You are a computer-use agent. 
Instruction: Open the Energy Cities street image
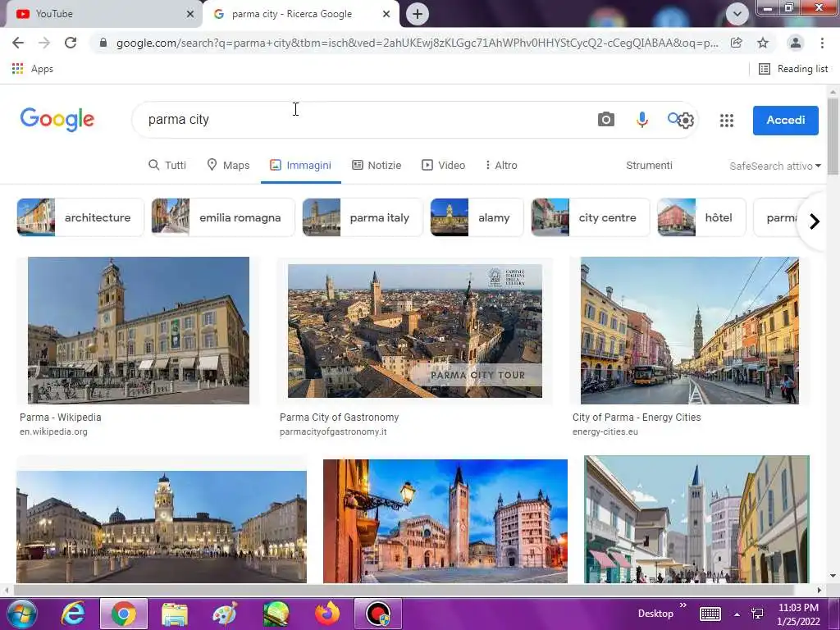(x=689, y=331)
